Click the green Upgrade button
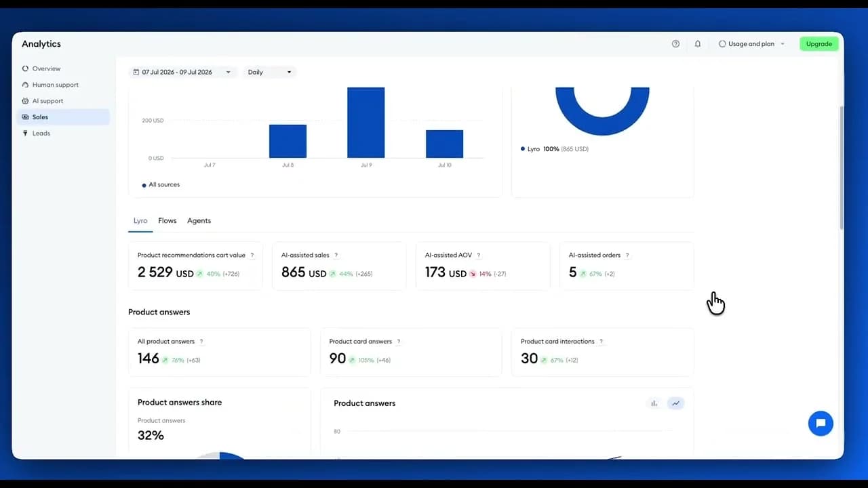The width and height of the screenshot is (868, 488). point(819,44)
